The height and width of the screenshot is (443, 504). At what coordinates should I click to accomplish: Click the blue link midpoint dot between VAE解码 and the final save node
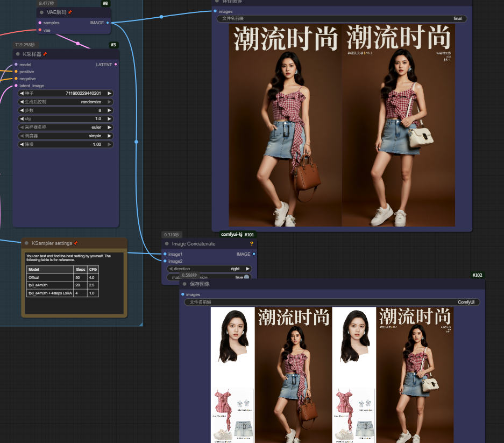pos(161,17)
